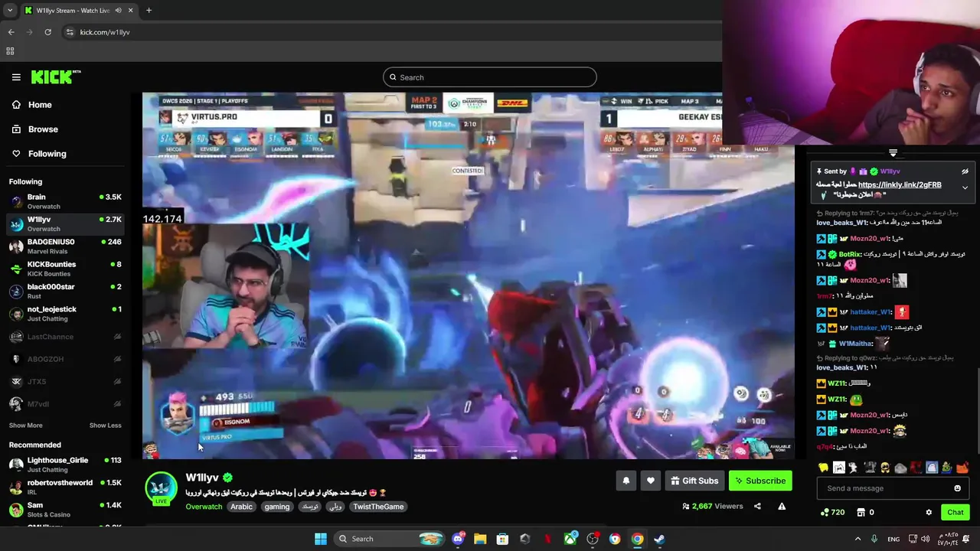This screenshot has width=980, height=551.
Task: Click W1llyv's LIVE avatar below the video
Action: tap(161, 489)
